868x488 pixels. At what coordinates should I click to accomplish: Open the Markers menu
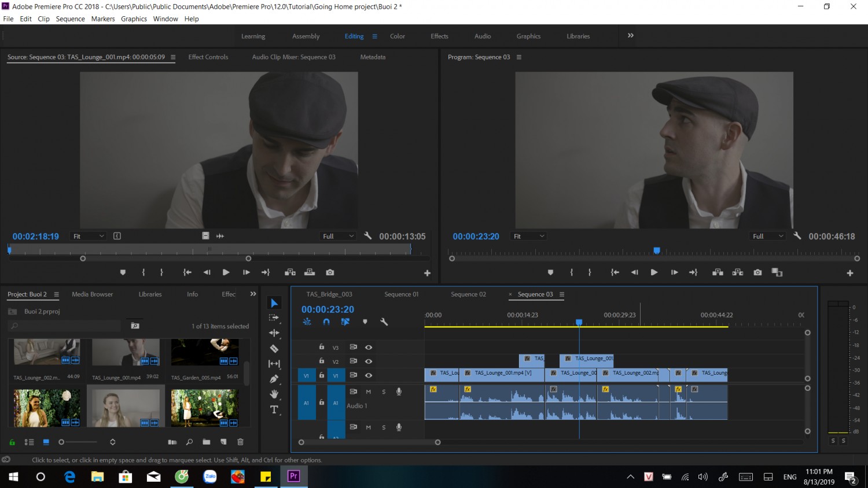[x=103, y=19]
